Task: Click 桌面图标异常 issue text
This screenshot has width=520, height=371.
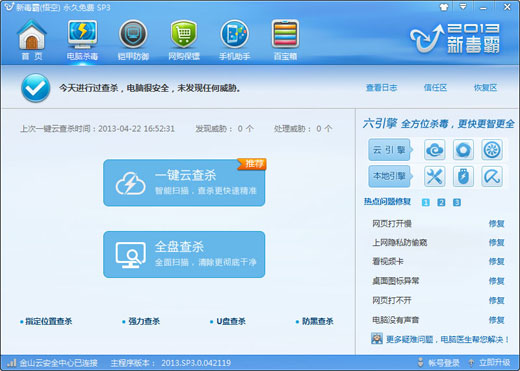Action: [x=395, y=281]
